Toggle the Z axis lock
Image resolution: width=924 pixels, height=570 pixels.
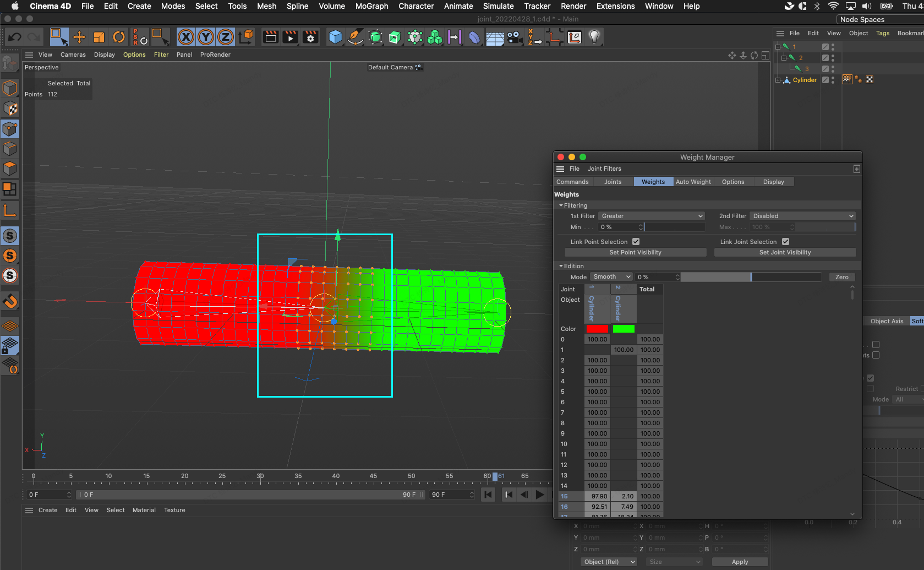pyautogui.click(x=226, y=37)
